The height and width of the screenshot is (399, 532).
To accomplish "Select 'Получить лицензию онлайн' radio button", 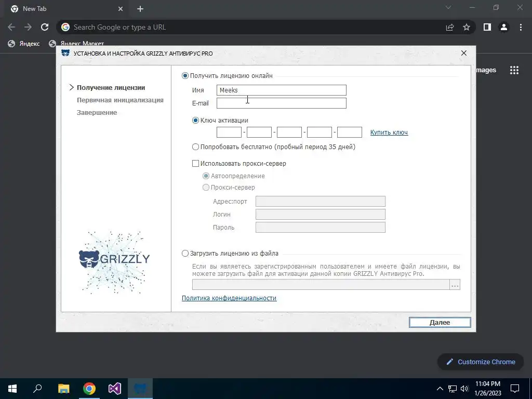I will pos(185,76).
